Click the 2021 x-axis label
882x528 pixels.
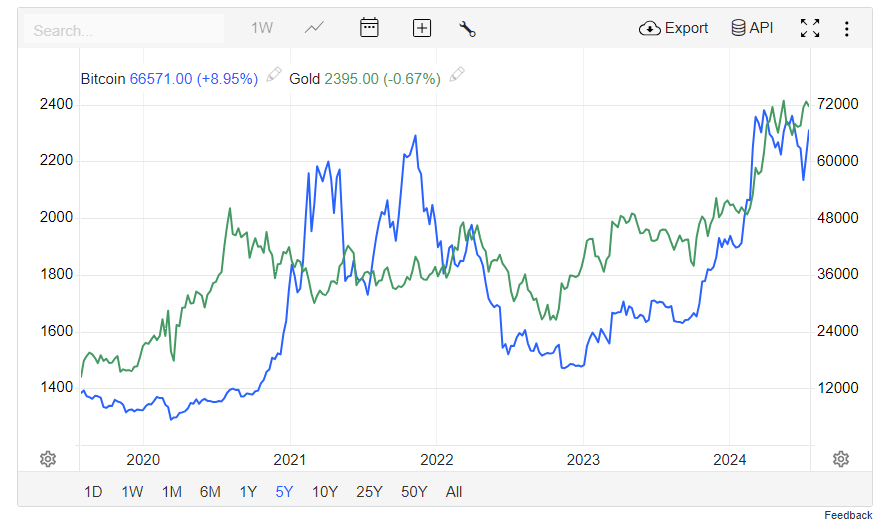[x=290, y=459]
